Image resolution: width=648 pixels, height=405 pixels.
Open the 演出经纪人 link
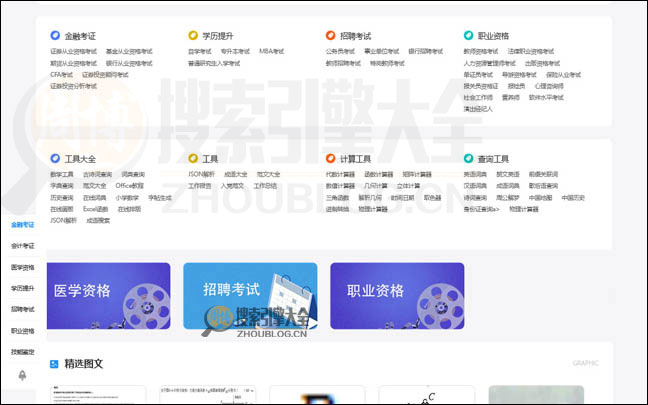478,109
